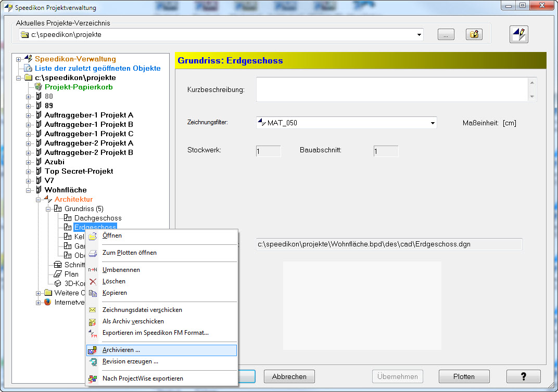Expand the Top Secret-Projekt node
This screenshot has height=392, width=558.
(x=29, y=172)
